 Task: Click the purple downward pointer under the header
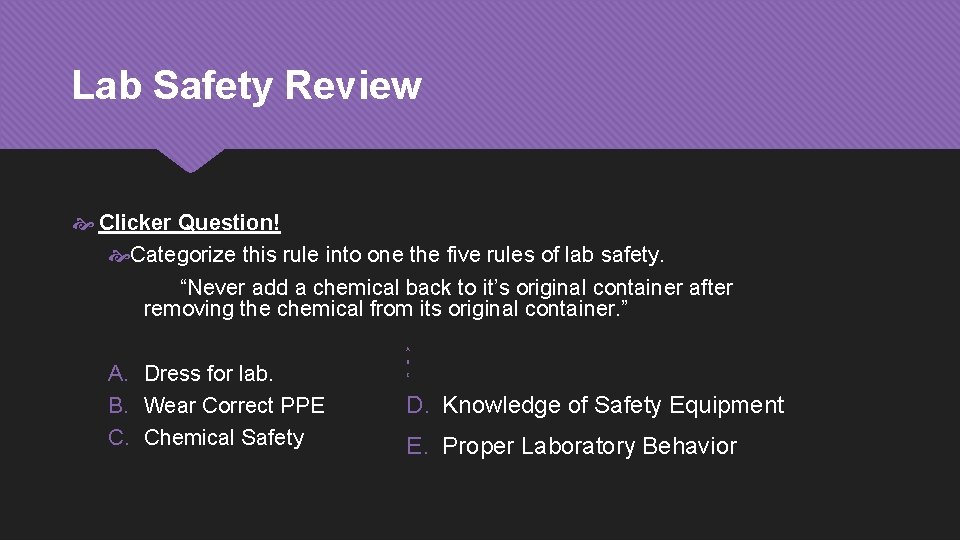[190, 160]
